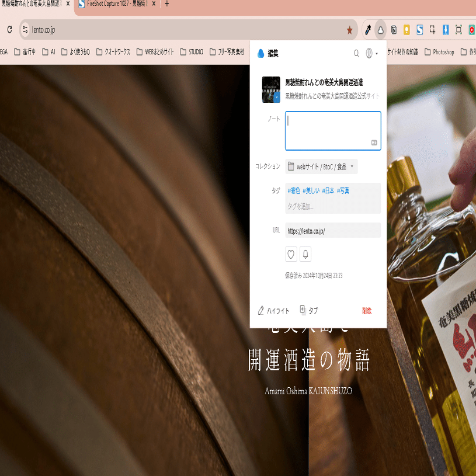The image size is (476, 476).
Task: Open the crop selection screenshot extension
Action: [432, 30]
